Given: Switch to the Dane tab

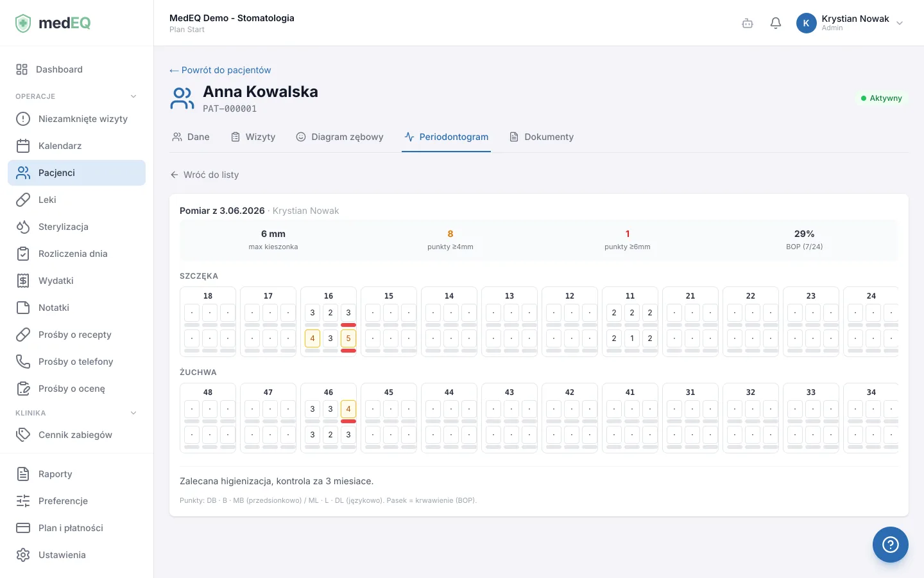Looking at the screenshot, I should click(x=191, y=137).
